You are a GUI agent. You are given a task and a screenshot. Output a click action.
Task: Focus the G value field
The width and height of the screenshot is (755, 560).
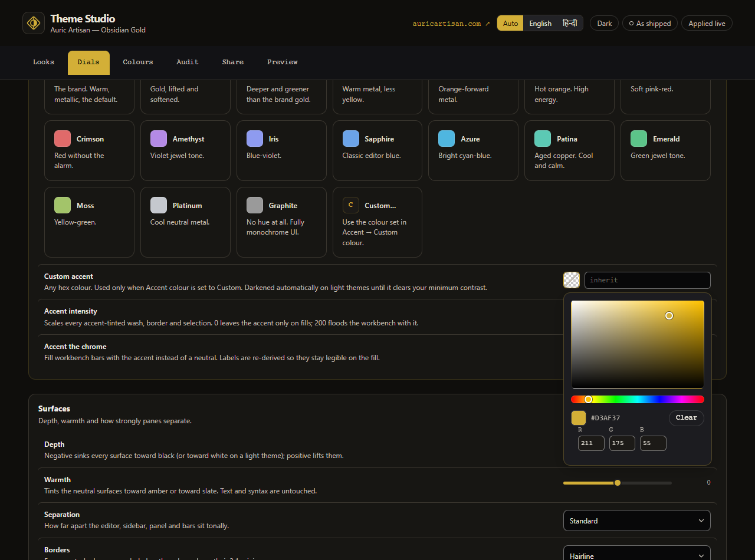tap(622, 443)
